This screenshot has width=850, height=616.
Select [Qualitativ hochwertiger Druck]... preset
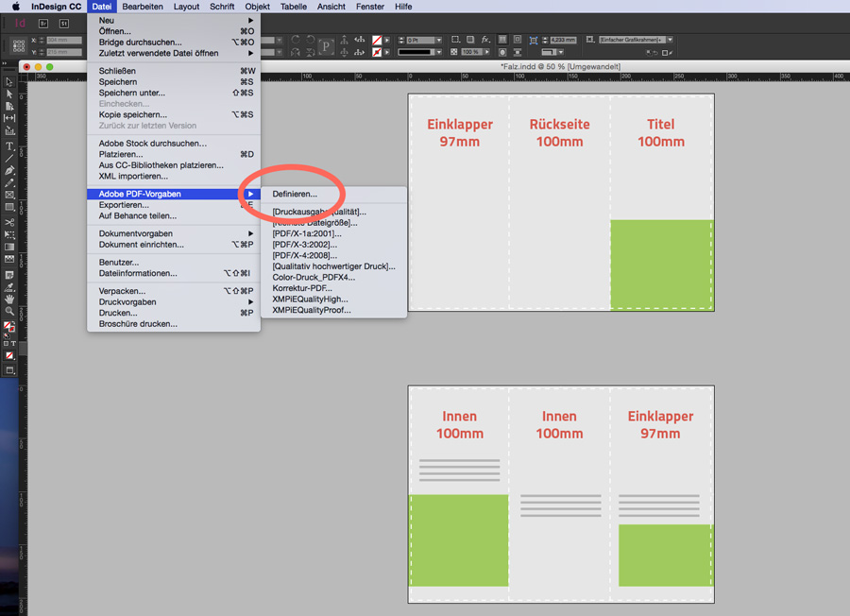333,266
